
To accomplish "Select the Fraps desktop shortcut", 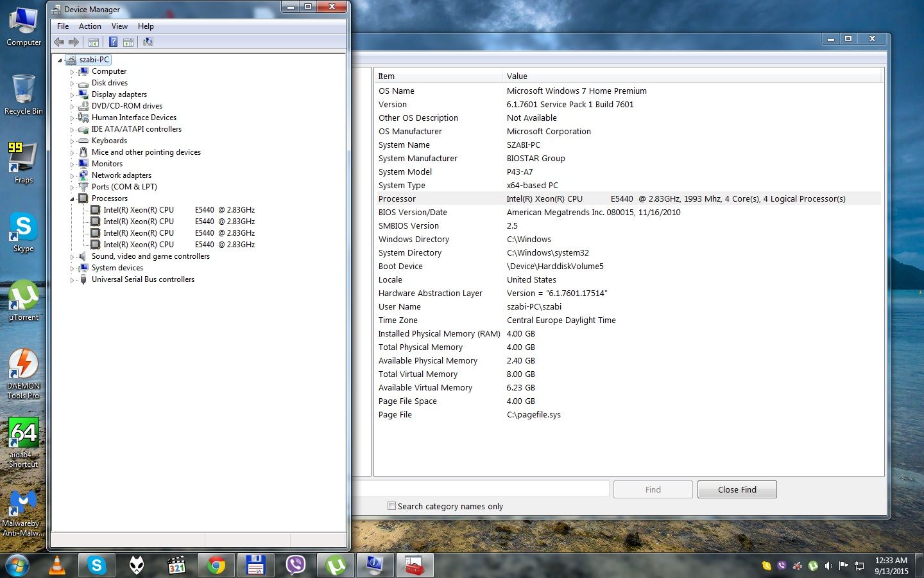I will click(x=24, y=163).
